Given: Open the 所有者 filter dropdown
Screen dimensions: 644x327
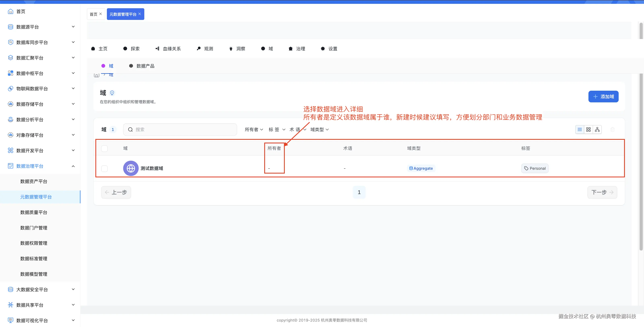Looking at the screenshot, I should click(254, 129).
